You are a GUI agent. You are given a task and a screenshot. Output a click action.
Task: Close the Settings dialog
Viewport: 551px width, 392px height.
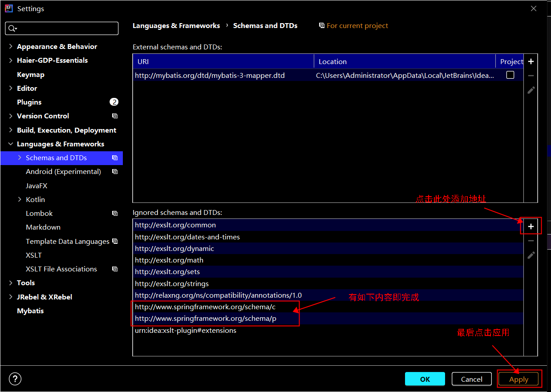point(534,8)
